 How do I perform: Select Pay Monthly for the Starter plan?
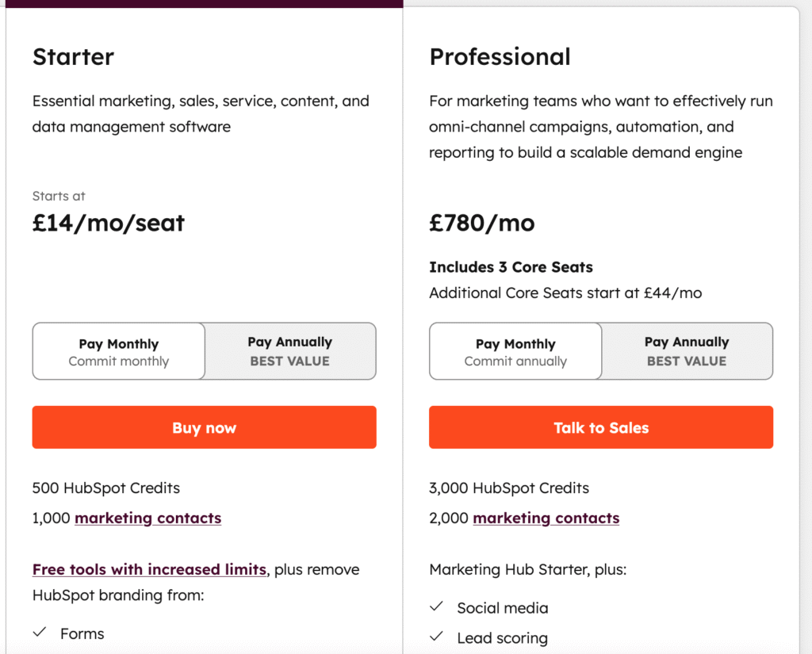pyautogui.click(x=118, y=350)
